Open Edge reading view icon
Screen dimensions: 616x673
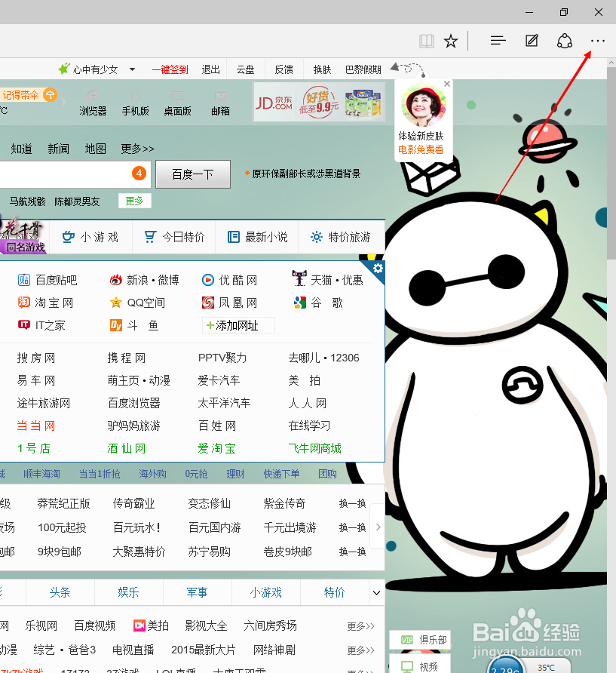click(x=427, y=41)
